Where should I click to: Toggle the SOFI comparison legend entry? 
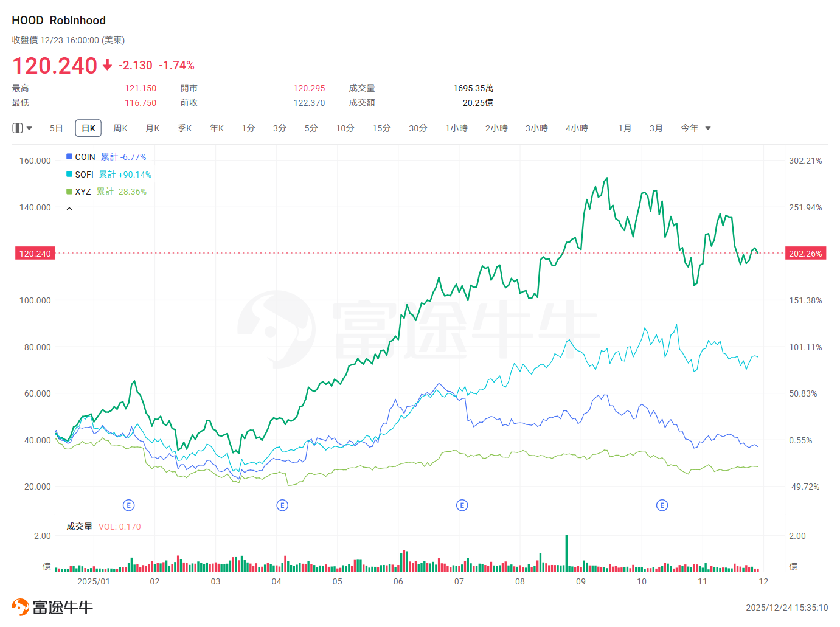click(x=84, y=175)
